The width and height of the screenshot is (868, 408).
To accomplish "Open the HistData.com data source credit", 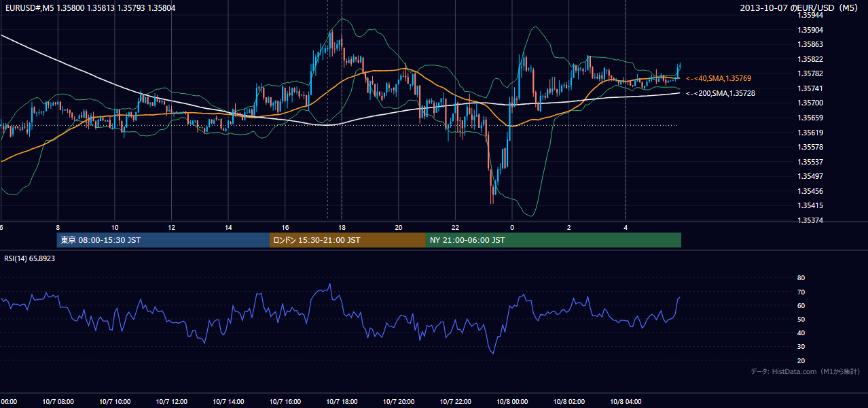I will pyautogui.click(x=805, y=371).
